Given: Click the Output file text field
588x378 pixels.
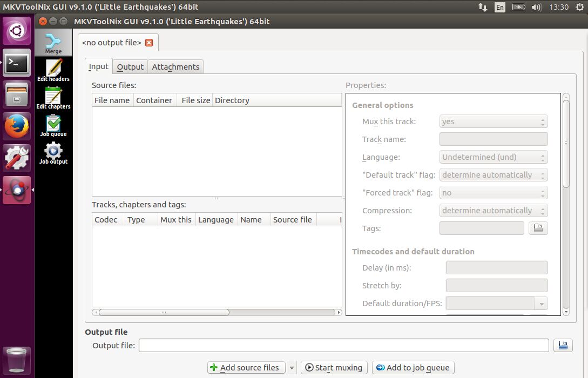Looking at the screenshot, I should (344, 346).
